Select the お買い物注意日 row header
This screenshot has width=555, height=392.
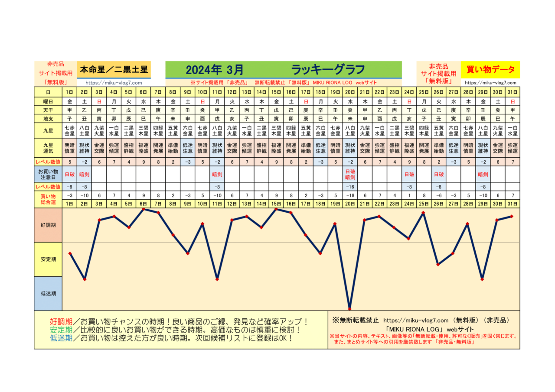pos(48,174)
